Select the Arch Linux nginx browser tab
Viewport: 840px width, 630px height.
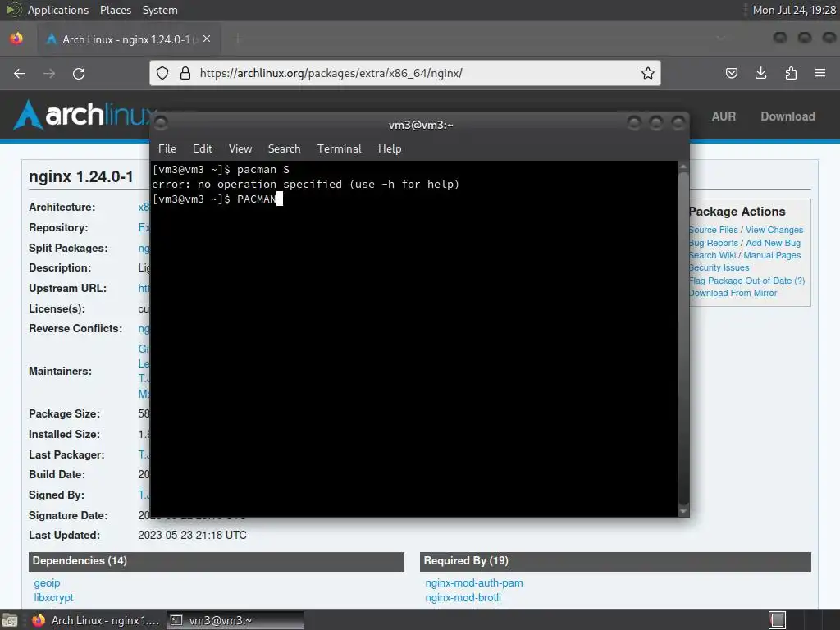click(x=129, y=39)
